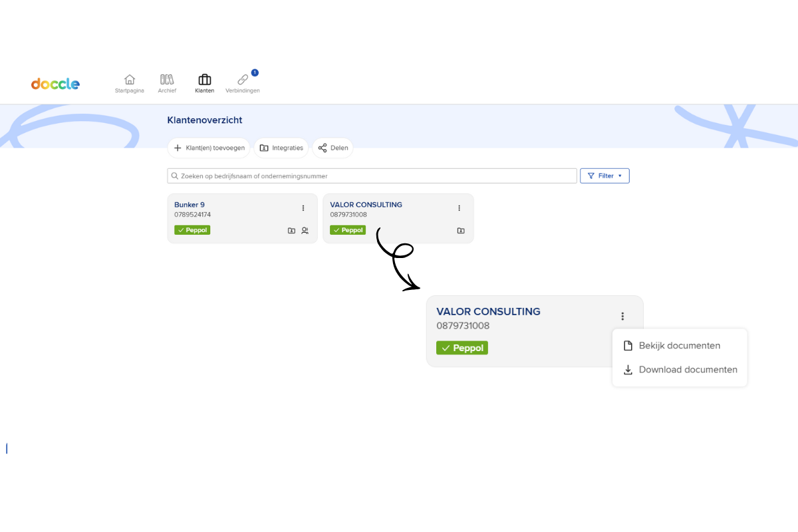Click Peppol badge on Bunker 9 card

192,230
